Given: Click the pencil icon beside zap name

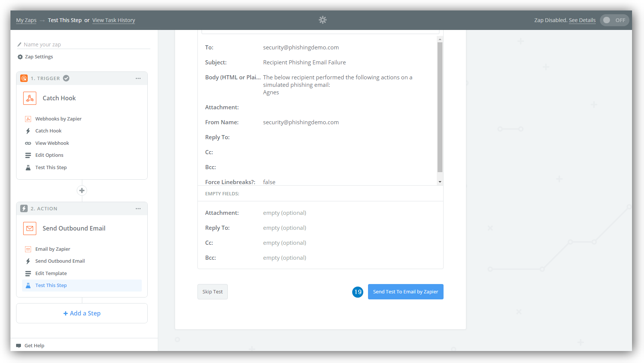Looking at the screenshot, I should pos(19,45).
